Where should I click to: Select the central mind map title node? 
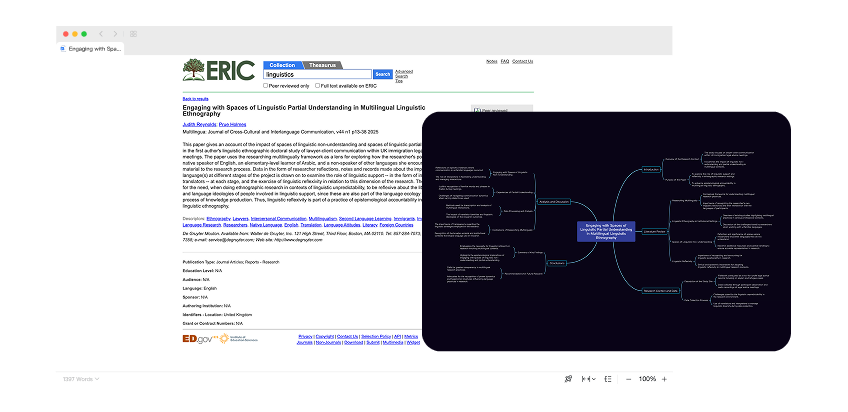click(x=606, y=231)
